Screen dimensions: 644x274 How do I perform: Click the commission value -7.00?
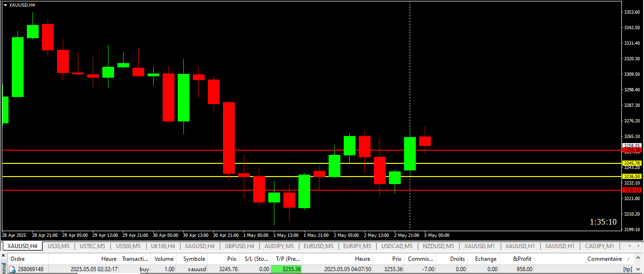coord(428,269)
